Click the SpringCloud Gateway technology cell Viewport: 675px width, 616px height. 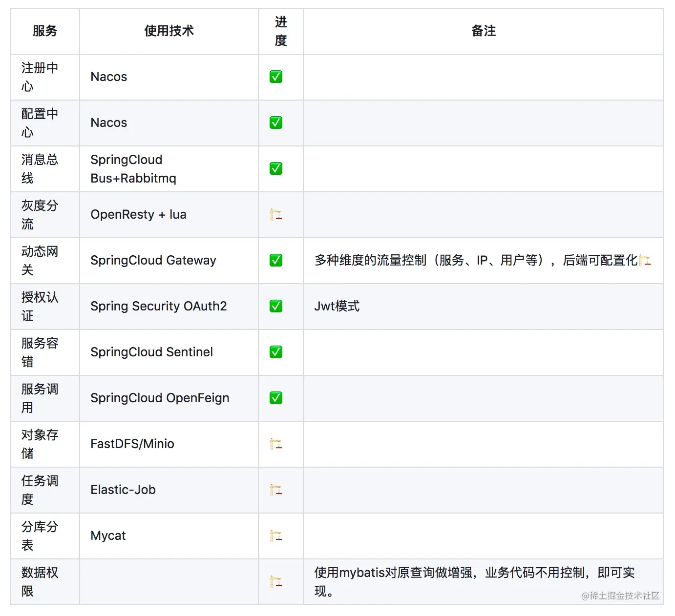point(169,260)
